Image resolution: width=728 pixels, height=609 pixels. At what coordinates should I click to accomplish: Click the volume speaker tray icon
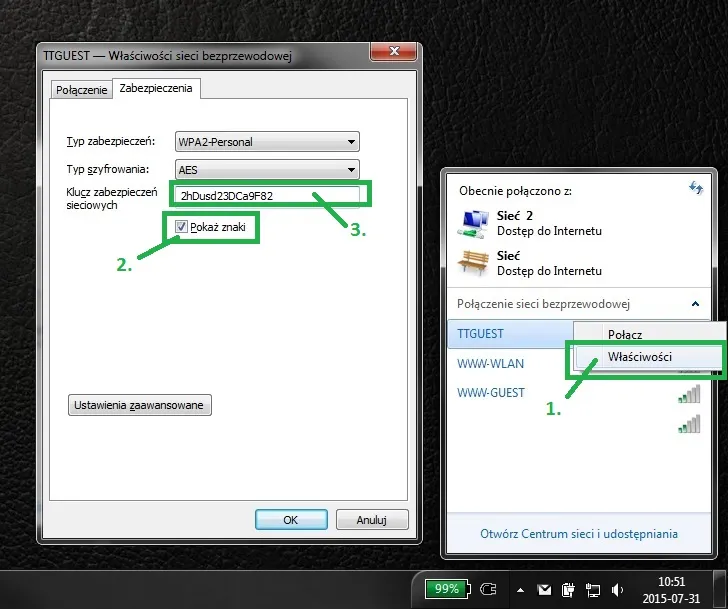click(x=617, y=590)
